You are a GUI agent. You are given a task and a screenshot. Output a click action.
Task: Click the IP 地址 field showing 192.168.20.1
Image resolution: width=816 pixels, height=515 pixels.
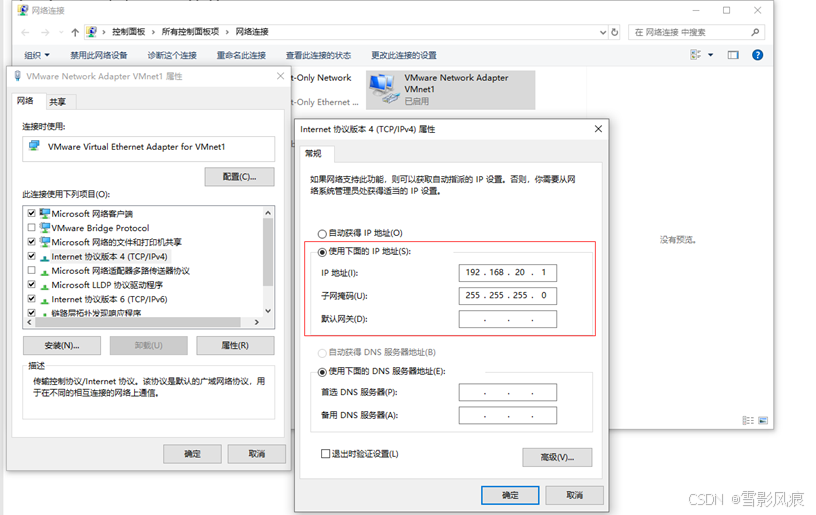tap(507, 273)
